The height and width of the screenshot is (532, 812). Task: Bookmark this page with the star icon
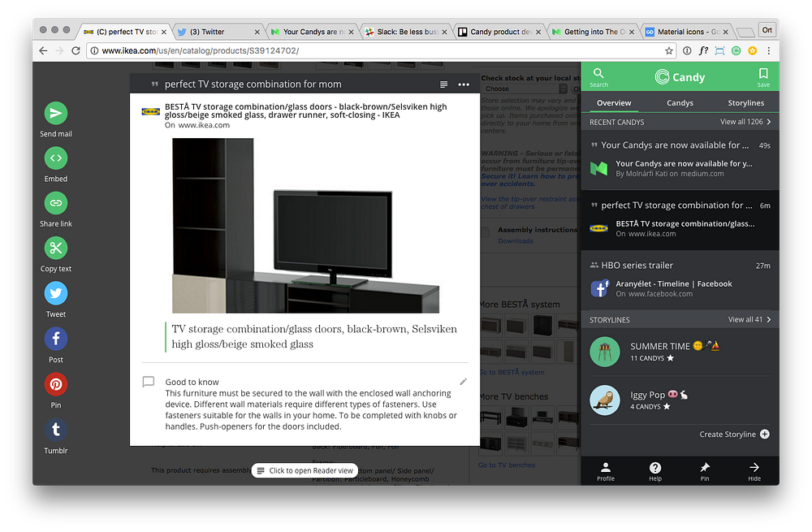[x=669, y=51]
